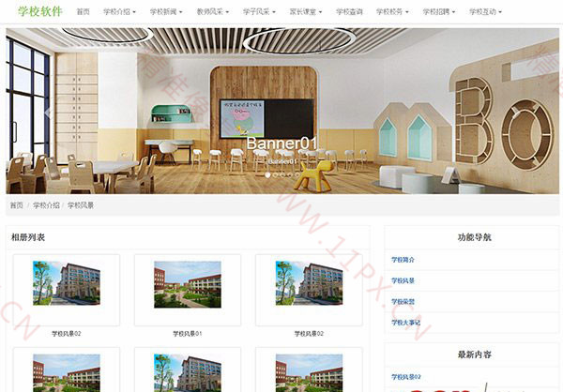
Task: Open the second-row middle tall-building thumbnail
Action: 188,373
